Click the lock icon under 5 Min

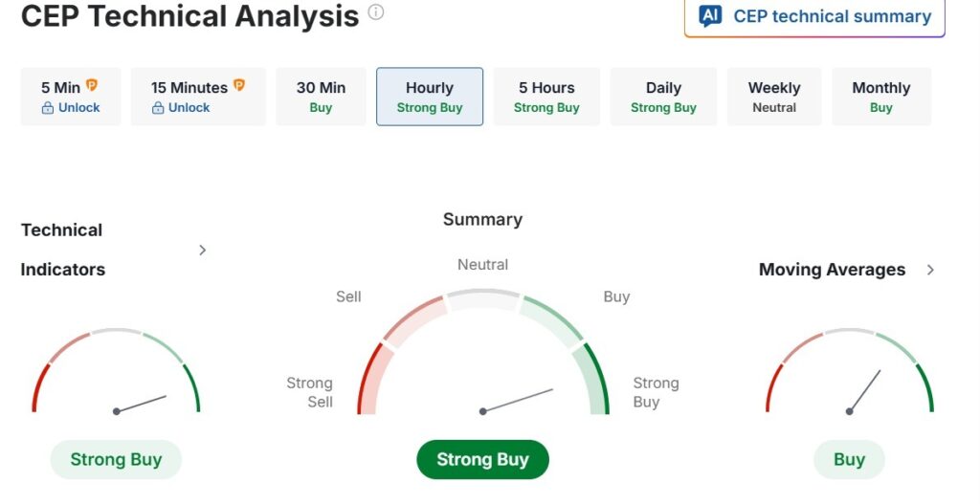pos(48,108)
